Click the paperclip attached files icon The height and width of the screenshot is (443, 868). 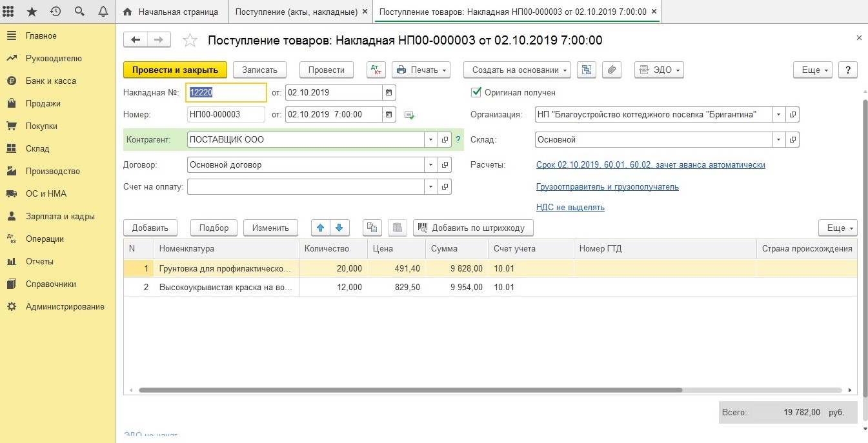[x=611, y=70]
